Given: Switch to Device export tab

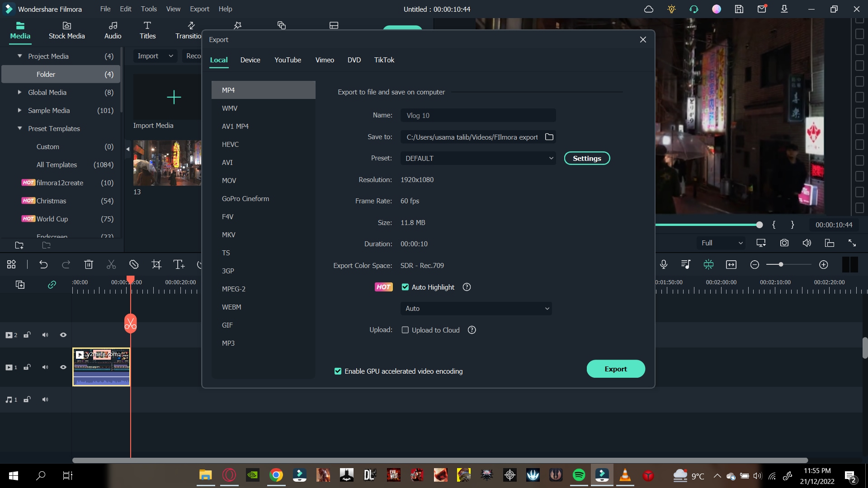Looking at the screenshot, I should pyautogui.click(x=250, y=59).
